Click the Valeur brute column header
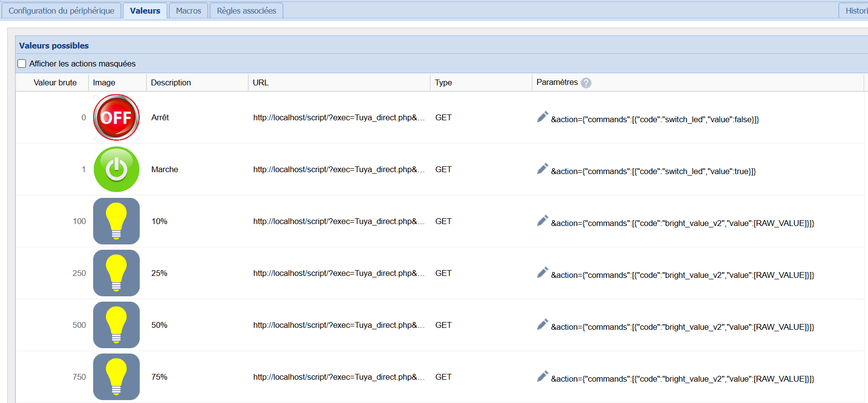The image size is (868, 403). pyautogui.click(x=55, y=82)
